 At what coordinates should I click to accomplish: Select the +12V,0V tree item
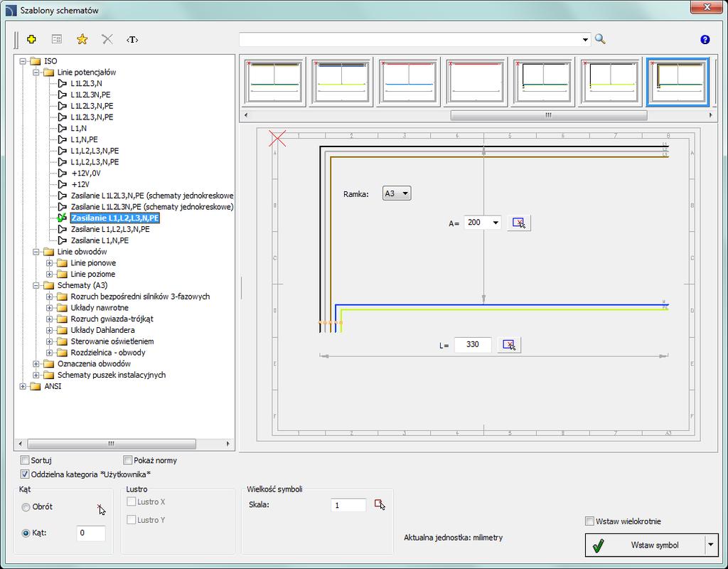click(86, 174)
